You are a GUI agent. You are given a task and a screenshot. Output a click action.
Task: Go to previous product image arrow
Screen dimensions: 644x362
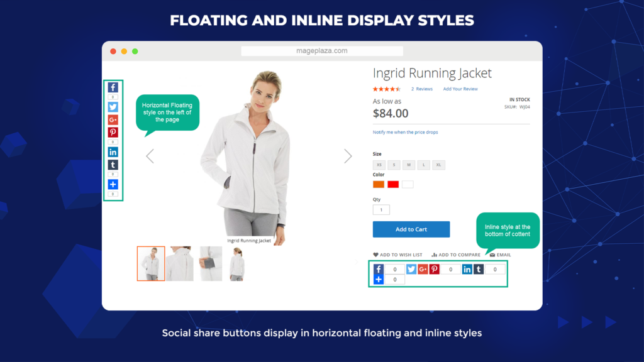[150, 156]
